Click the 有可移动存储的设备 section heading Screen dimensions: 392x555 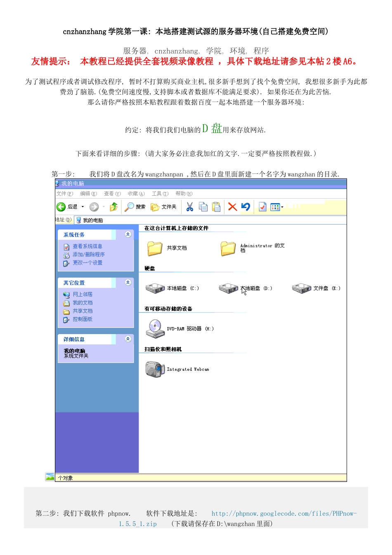click(x=168, y=309)
